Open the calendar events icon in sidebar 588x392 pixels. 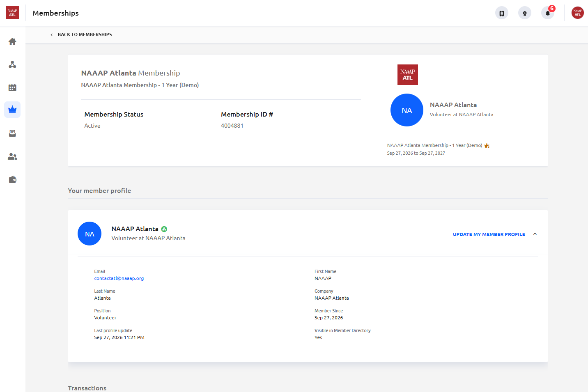click(12, 87)
